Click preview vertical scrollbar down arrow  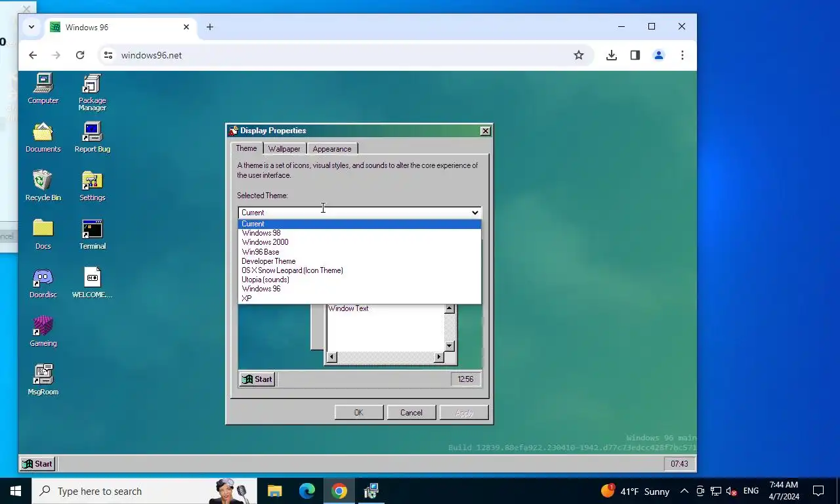(450, 346)
